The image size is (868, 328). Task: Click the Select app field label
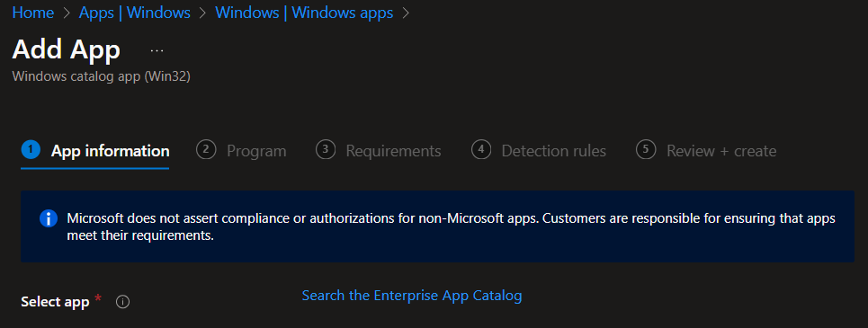(55, 302)
